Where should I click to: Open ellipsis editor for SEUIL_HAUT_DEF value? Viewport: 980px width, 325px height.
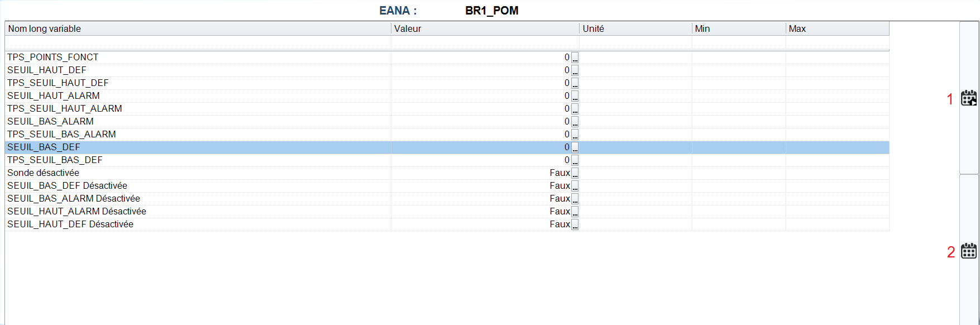[575, 70]
